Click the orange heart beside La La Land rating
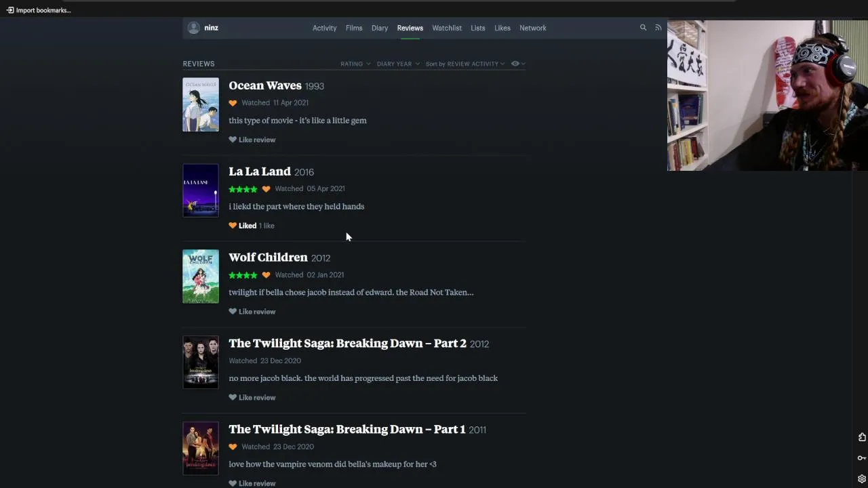Viewport: 868px width, 488px height. pyautogui.click(x=266, y=189)
